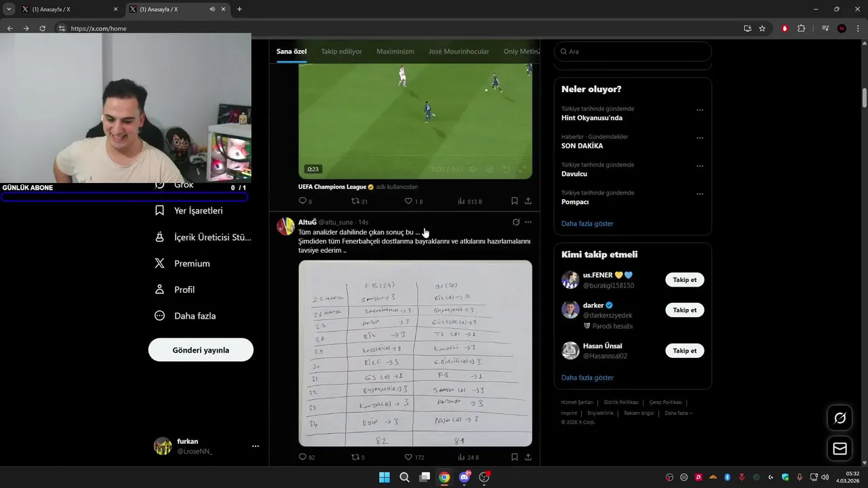This screenshot has height=488, width=868.
Task: Expand football video to fullscreen
Action: (x=523, y=169)
